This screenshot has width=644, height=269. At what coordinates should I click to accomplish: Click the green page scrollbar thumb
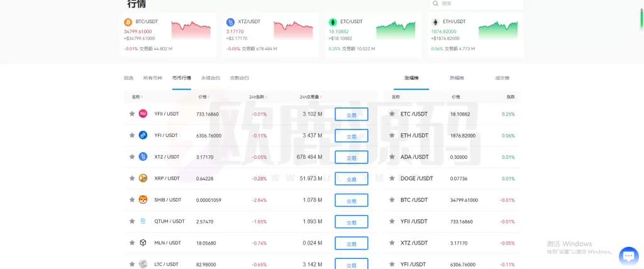(642, 19)
